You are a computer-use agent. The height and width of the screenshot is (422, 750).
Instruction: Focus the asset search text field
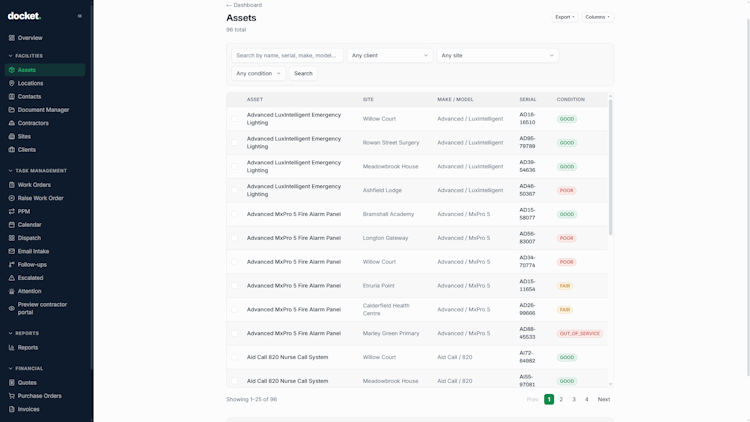(x=287, y=56)
